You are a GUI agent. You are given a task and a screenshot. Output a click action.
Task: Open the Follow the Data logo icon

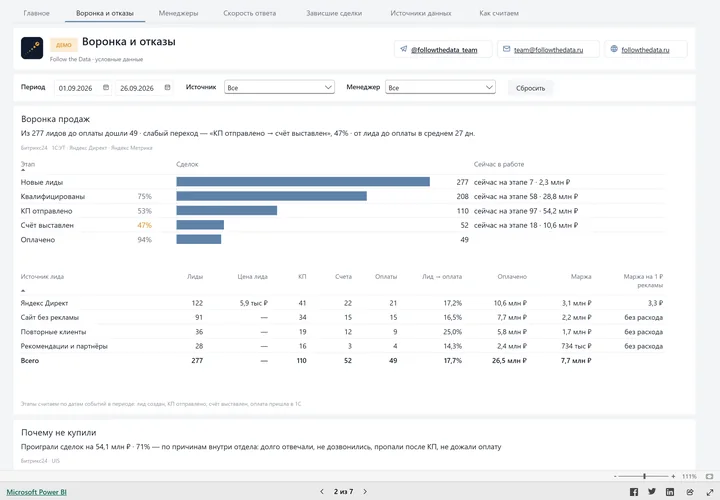pos(32,48)
